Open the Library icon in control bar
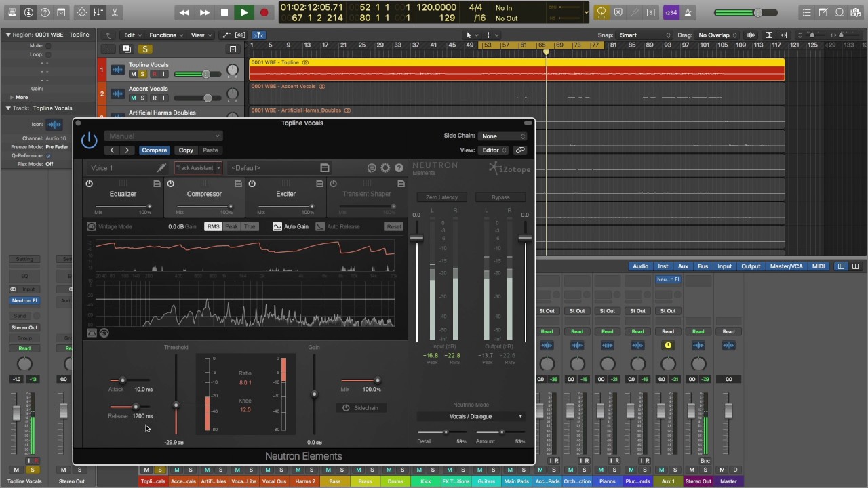The image size is (868, 488). pyautogui.click(x=12, y=12)
